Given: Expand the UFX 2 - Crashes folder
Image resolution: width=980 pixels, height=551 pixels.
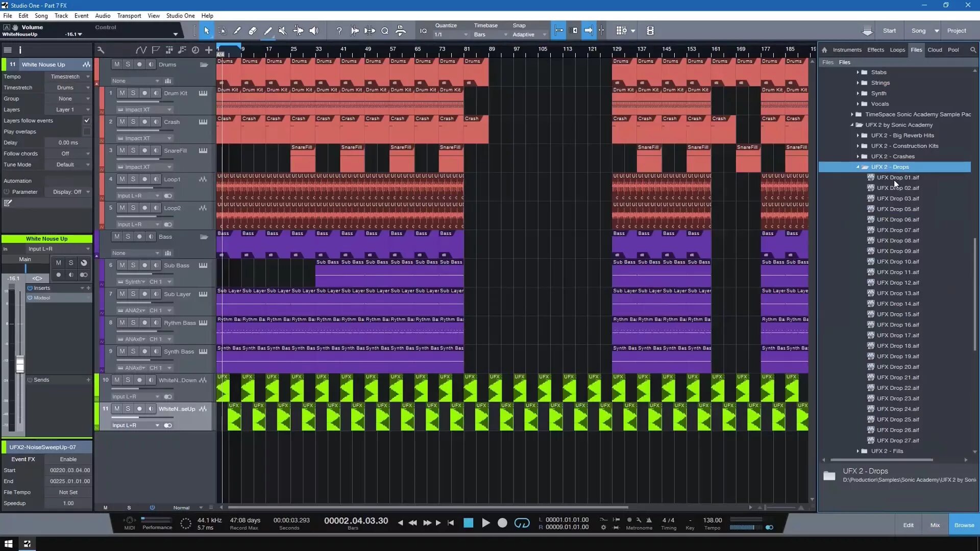Looking at the screenshot, I should (x=857, y=157).
